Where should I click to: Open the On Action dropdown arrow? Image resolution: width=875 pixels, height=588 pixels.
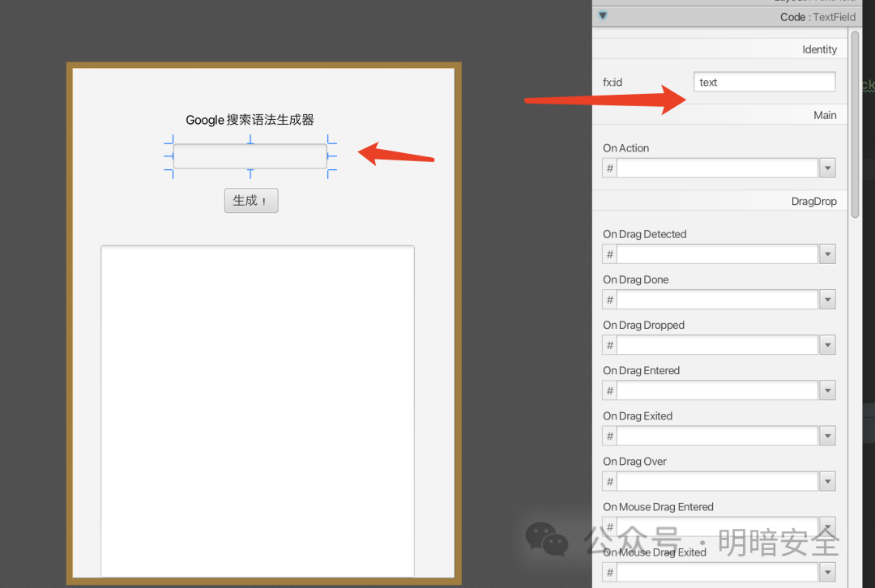(x=827, y=168)
